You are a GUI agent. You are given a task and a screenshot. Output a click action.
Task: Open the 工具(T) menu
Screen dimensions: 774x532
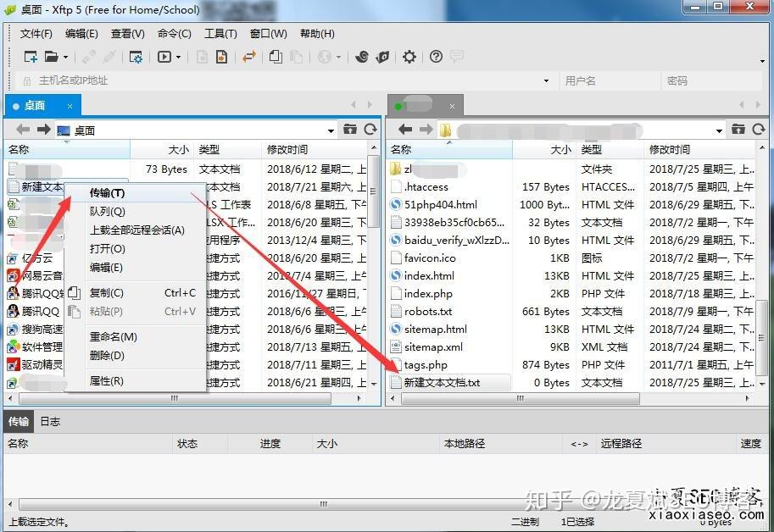pos(220,34)
